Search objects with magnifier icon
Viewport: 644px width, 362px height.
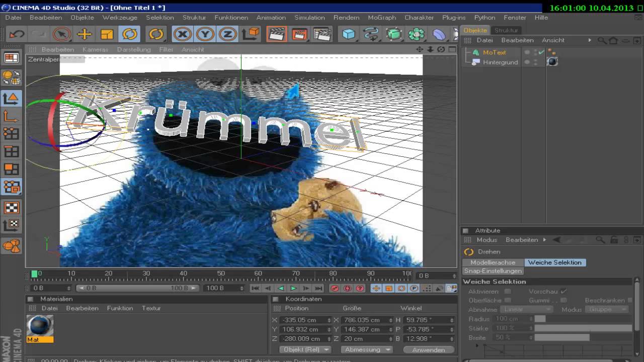point(602,40)
